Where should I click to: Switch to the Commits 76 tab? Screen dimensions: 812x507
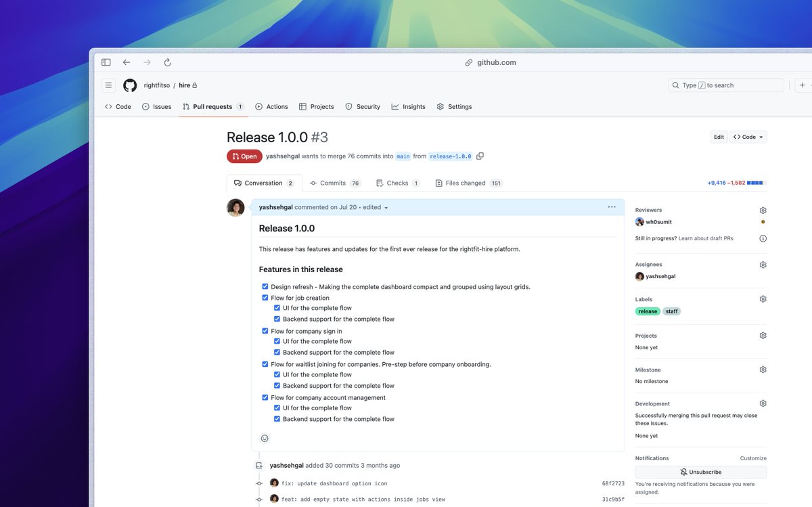coord(336,183)
